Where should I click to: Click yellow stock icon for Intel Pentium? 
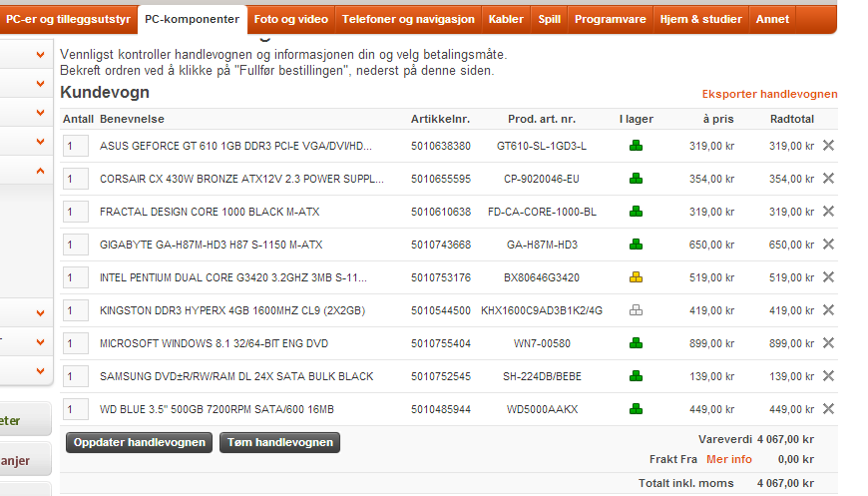[x=637, y=277]
